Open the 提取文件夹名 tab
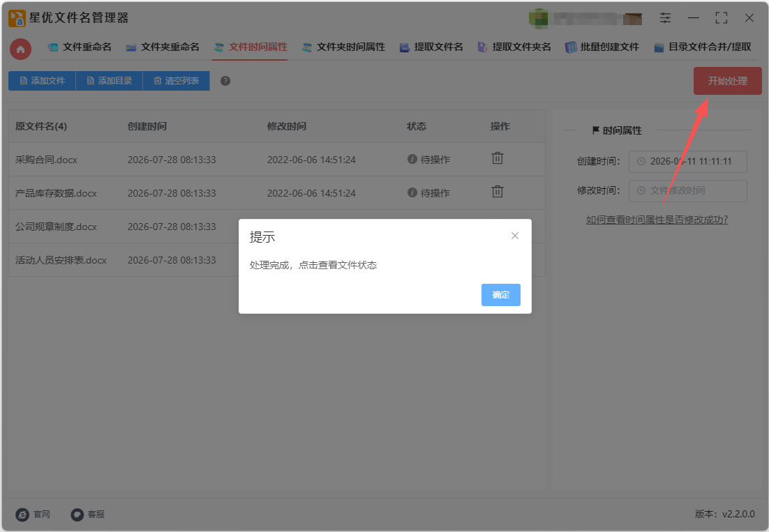The image size is (769, 532). click(x=514, y=47)
